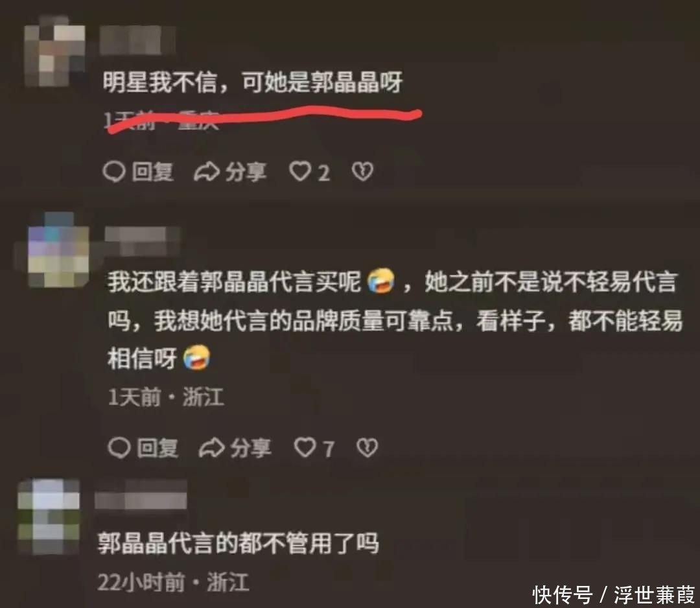Screen dimensions: 700x608
Task: Open third commenter's pixelated avatar
Action: 49,517
